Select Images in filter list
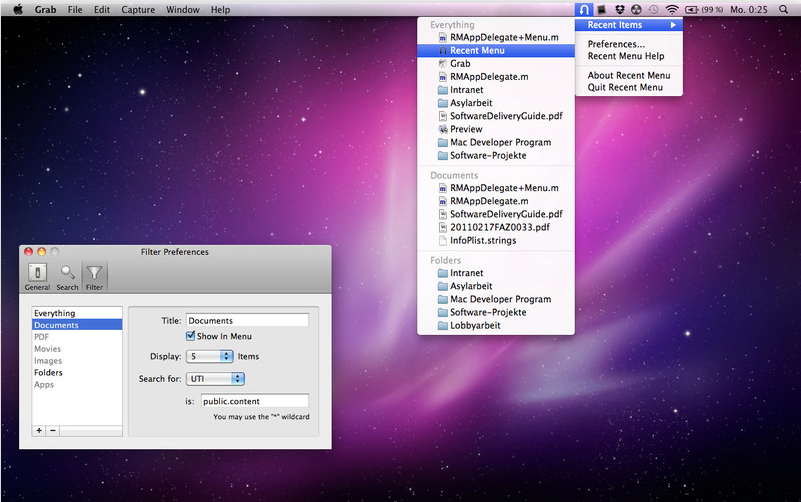The image size is (801, 502). click(77, 361)
